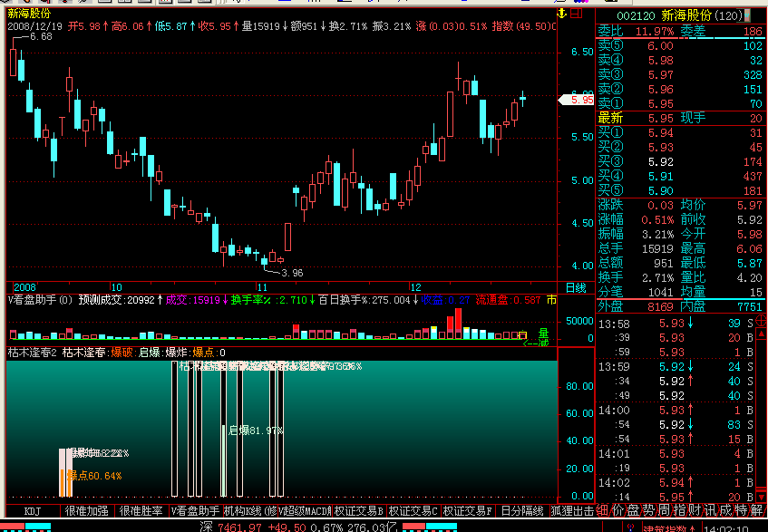Click the 6.68 high price label on chart
The image size is (768, 532).
tap(41, 37)
